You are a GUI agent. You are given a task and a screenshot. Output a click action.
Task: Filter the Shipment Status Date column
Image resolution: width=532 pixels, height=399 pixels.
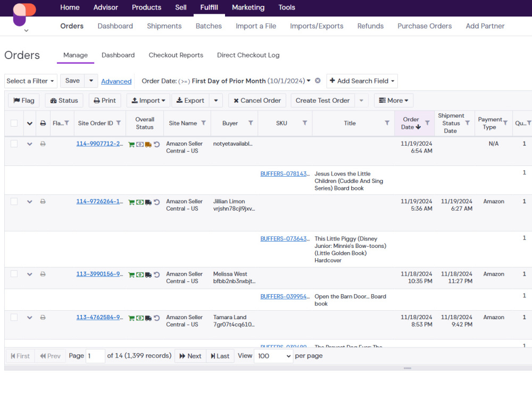(x=467, y=123)
